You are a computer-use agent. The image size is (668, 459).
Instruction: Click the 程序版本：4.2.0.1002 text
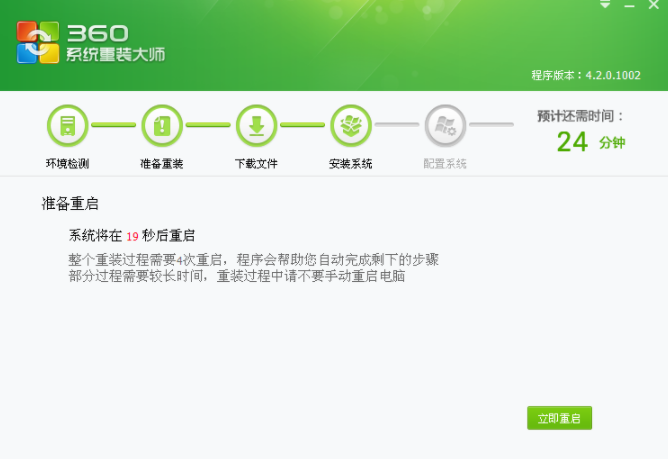[x=586, y=75]
